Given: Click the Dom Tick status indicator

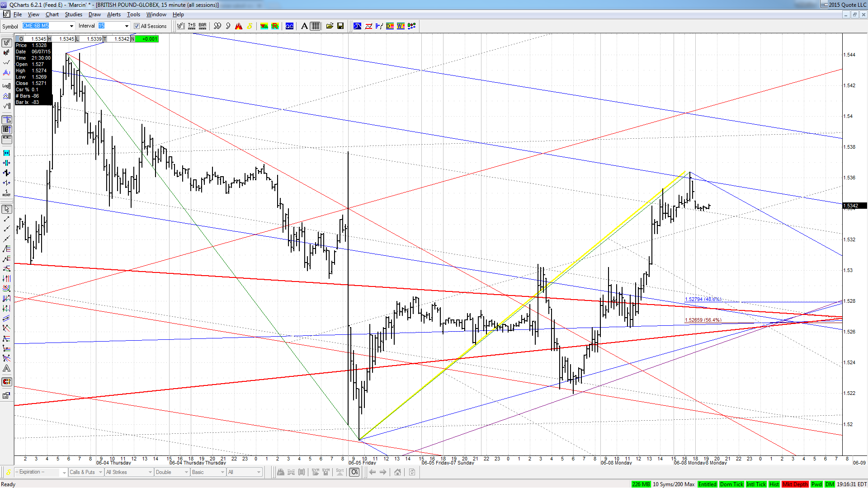Looking at the screenshot, I should 731,484.
